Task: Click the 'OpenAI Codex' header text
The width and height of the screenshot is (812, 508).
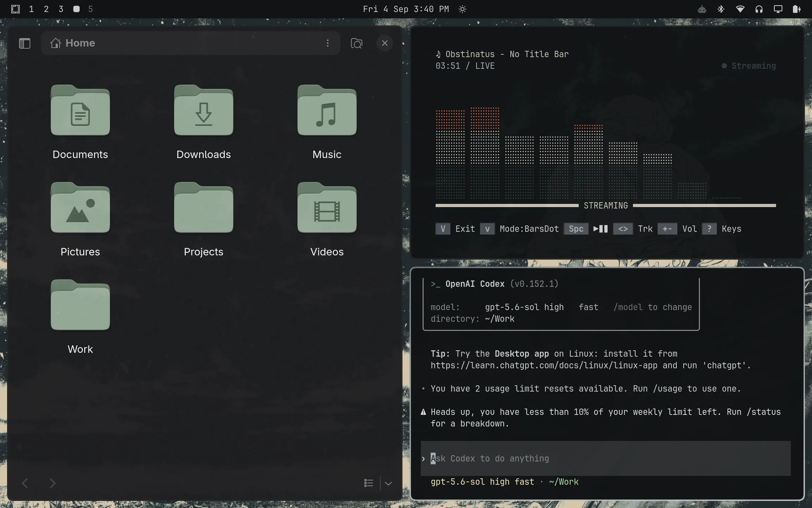Action: coord(475,284)
